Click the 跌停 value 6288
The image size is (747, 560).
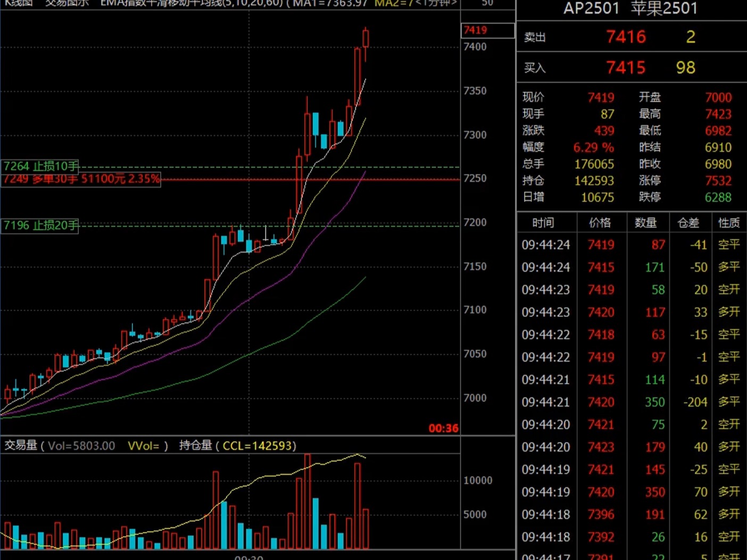[718, 197]
